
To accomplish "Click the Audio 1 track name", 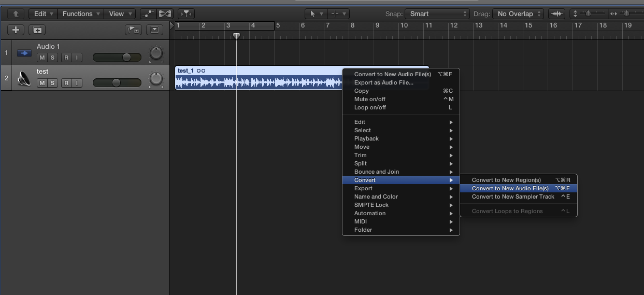I will [48, 47].
